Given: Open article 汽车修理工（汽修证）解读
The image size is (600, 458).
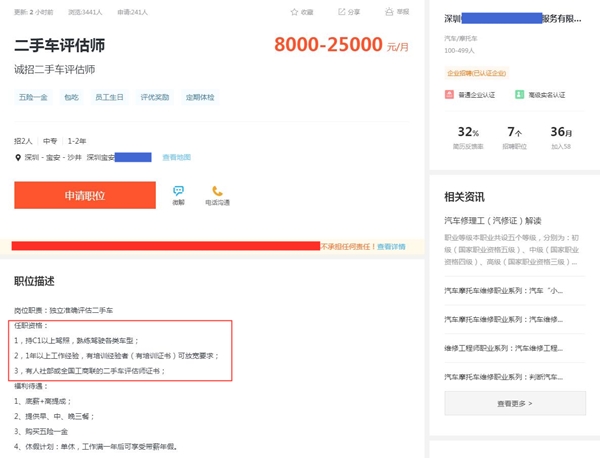Looking at the screenshot, I should (x=493, y=220).
